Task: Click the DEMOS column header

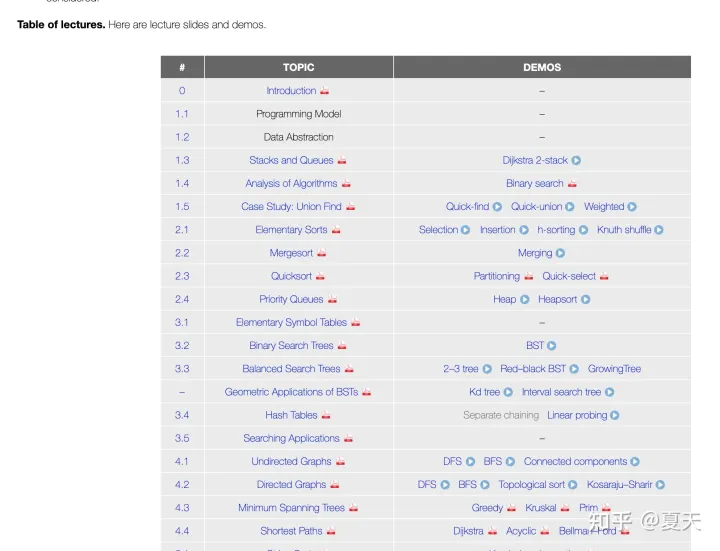Action: click(x=542, y=67)
